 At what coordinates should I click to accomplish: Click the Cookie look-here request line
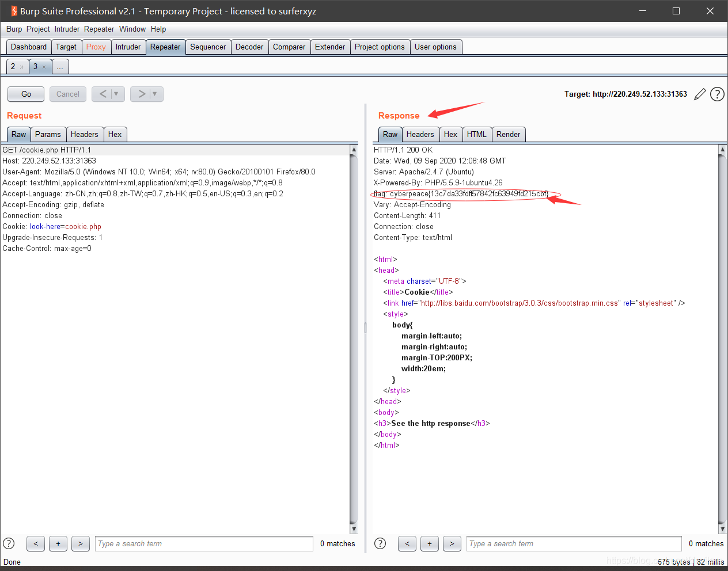(52, 227)
